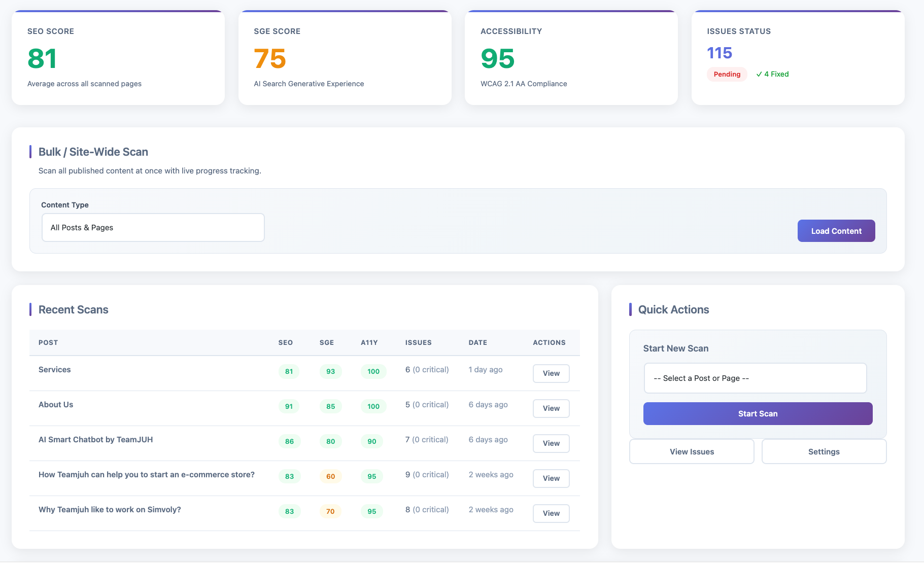Image resolution: width=924 pixels, height=563 pixels.
Task: Click the SGE score badge 60
Action: [330, 476]
